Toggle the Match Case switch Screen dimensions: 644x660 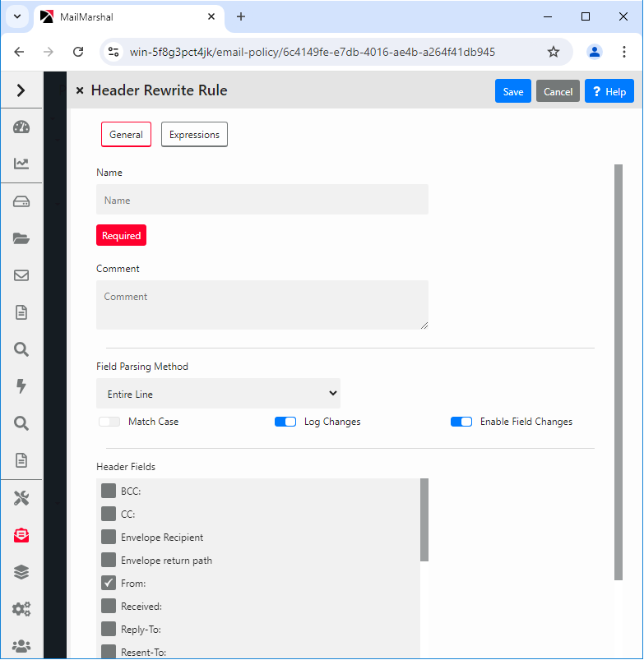[109, 422]
